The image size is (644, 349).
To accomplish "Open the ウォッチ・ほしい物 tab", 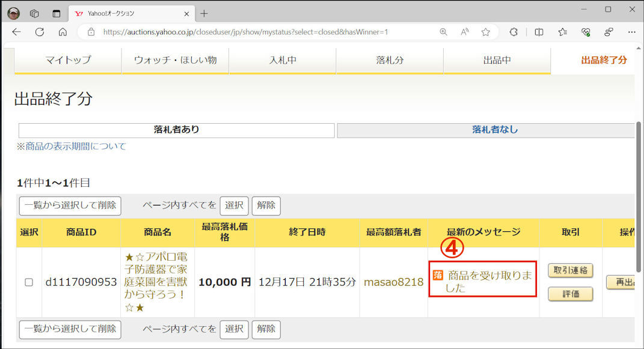I will [x=175, y=60].
